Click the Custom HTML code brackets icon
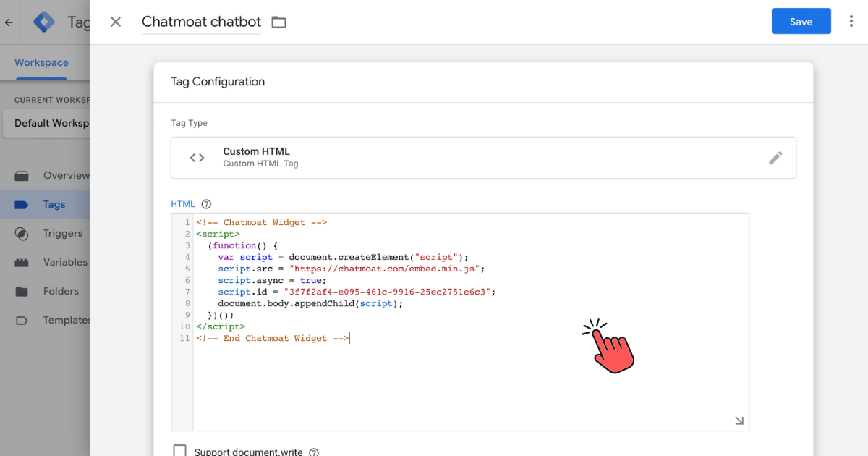The width and height of the screenshot is (868, 456). (197, 158)
